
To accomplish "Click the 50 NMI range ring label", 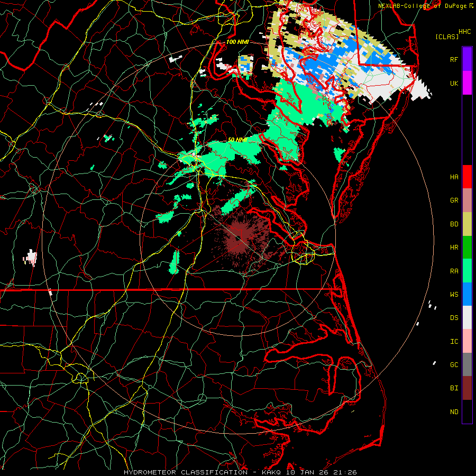I will [x=237, y=140].
